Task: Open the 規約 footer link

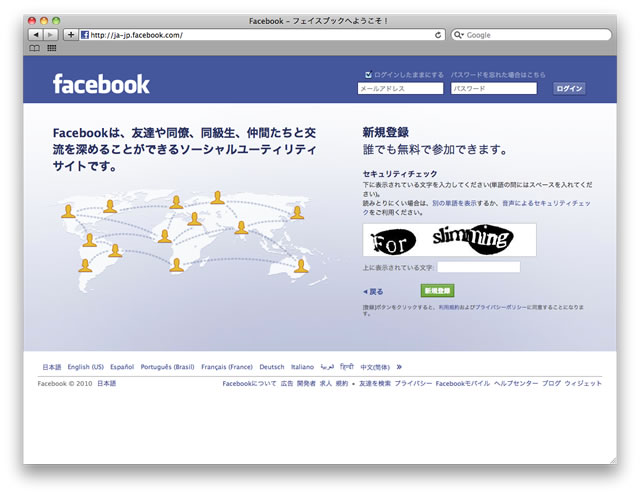Action: tap(342, 383)
